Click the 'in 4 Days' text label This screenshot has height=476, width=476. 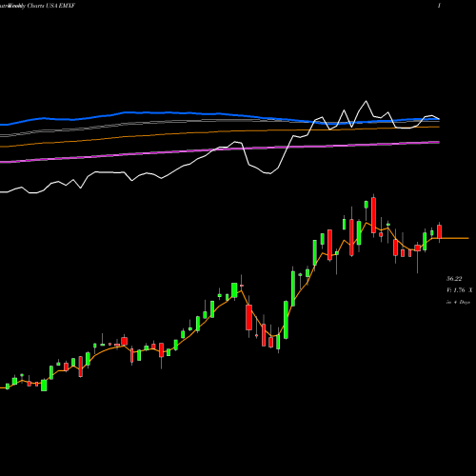[x=458, y=302]
